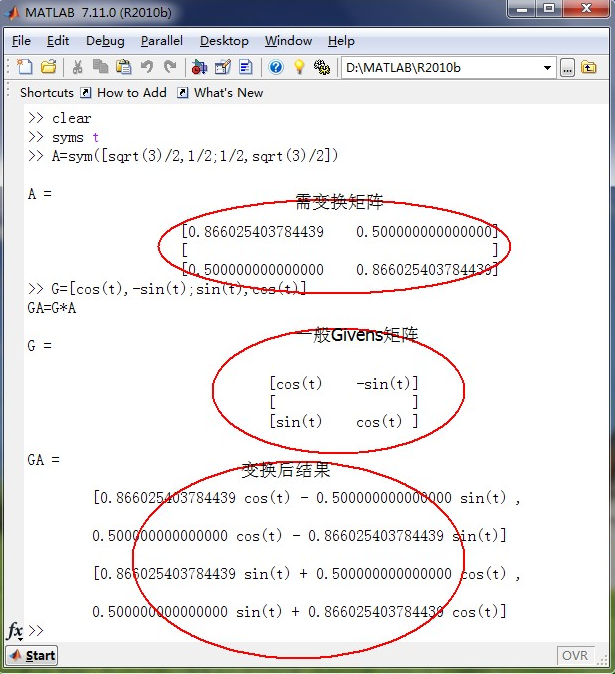Click the fx function browser icon
Viewport: 615px width, 674px height.
point(15,631)
